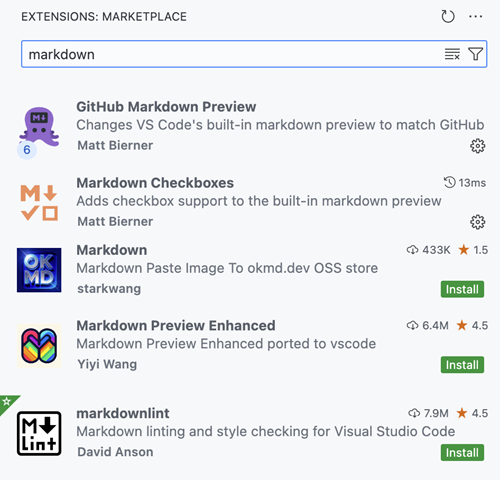Image resolution: width=500 pixels, height=480 pixels.
Task: Install Markdown Preview Enhanced
Action: coord(462,365)
